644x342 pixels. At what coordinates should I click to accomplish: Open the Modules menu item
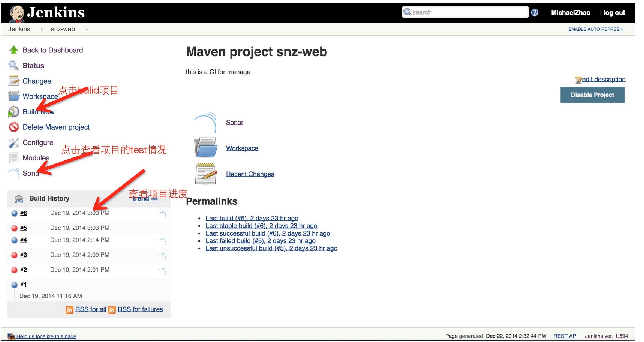tap(36, 158)
